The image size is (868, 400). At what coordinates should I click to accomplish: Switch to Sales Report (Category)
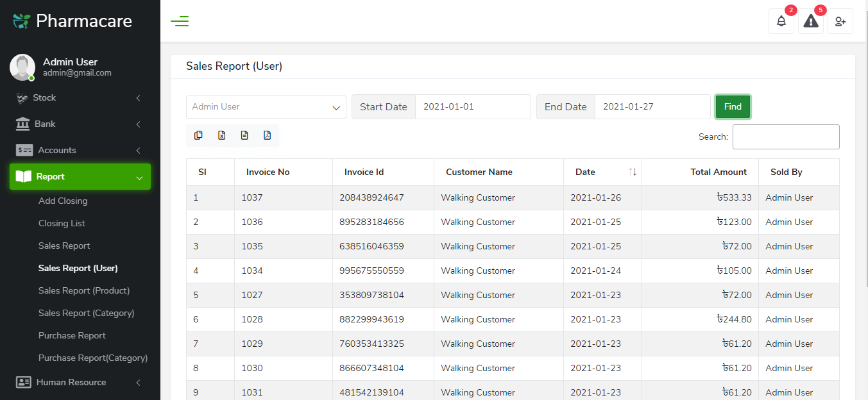coord(86,313)
